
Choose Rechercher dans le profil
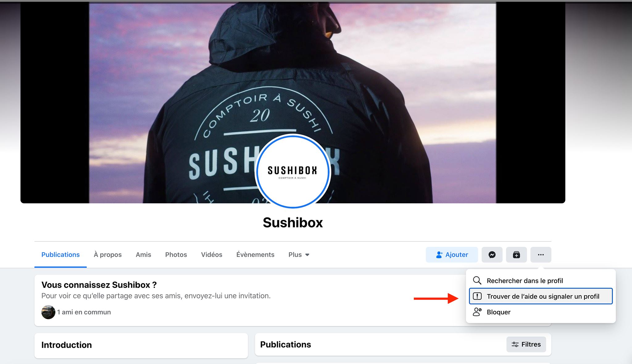tap(541, 280)
